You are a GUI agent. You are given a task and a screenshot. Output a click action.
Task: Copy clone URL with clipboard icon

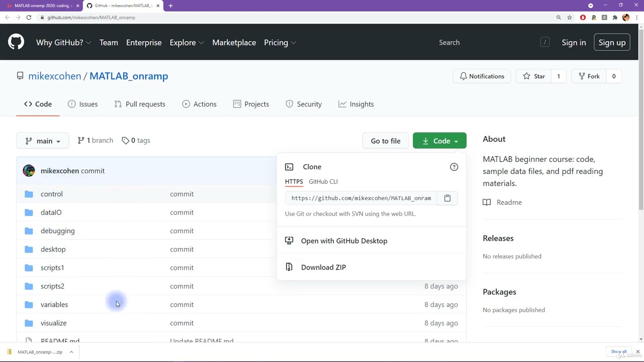pyautogui.click(x=447, y=198)
